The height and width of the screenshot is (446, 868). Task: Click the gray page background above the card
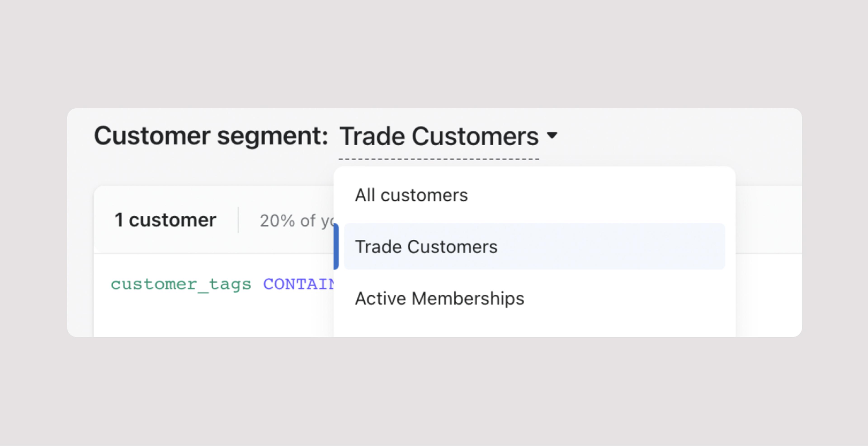(434, 54)
